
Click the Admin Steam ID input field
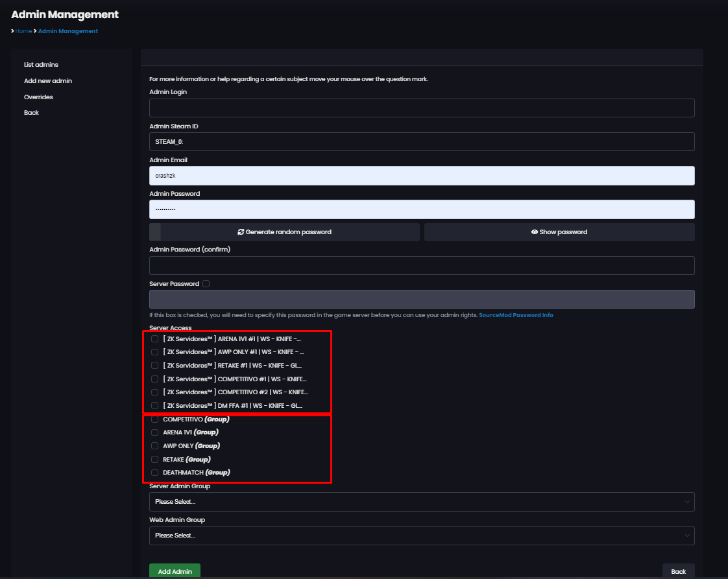pos(422,141)
